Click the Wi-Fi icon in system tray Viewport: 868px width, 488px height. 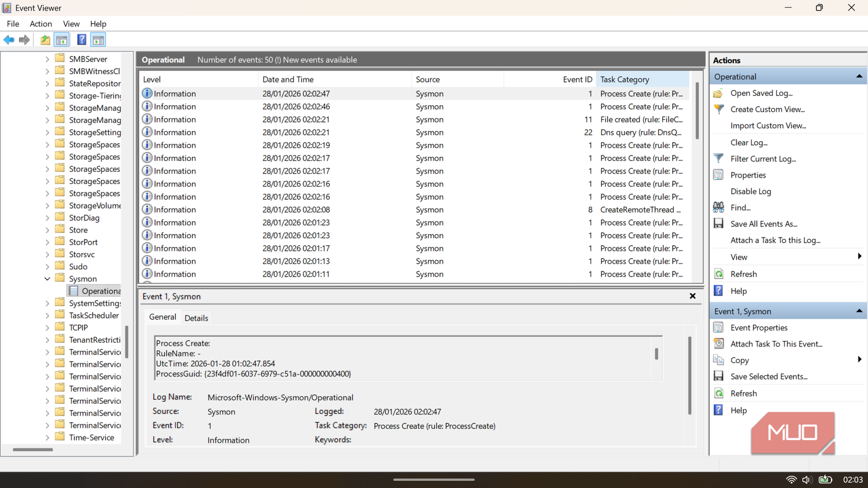coord(791,480)
